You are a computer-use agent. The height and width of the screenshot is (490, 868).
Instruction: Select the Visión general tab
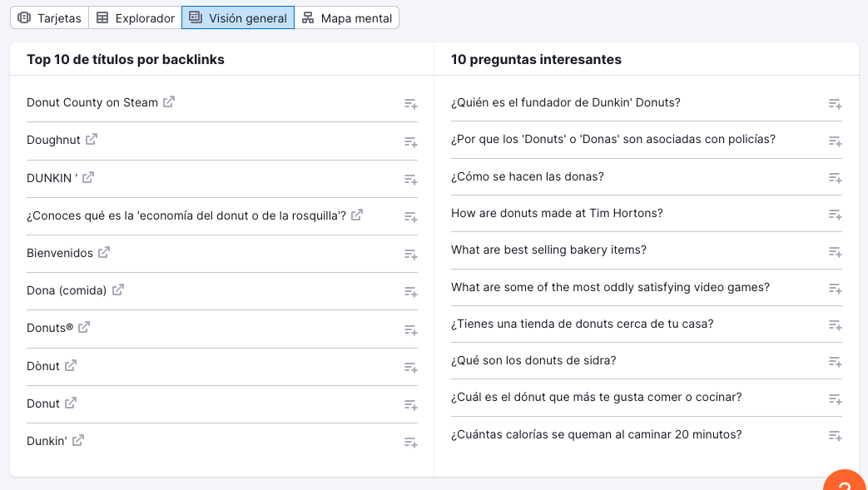coord(238,17)
